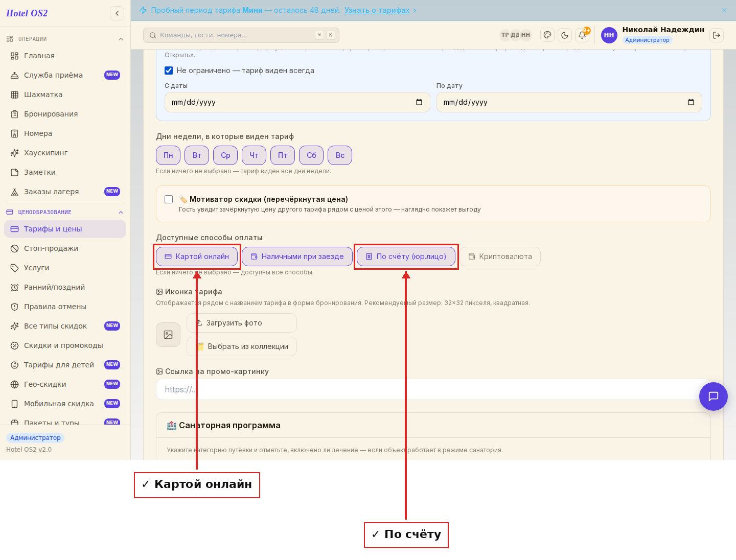Open calendar picker in По дату field
Screen dimensions: 736x560
point(691,102)
